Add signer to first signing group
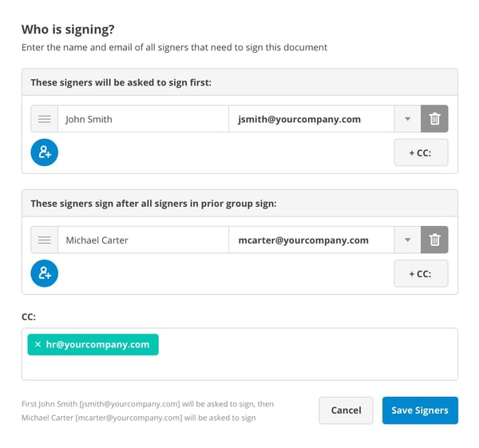 [x=45, y=152]
